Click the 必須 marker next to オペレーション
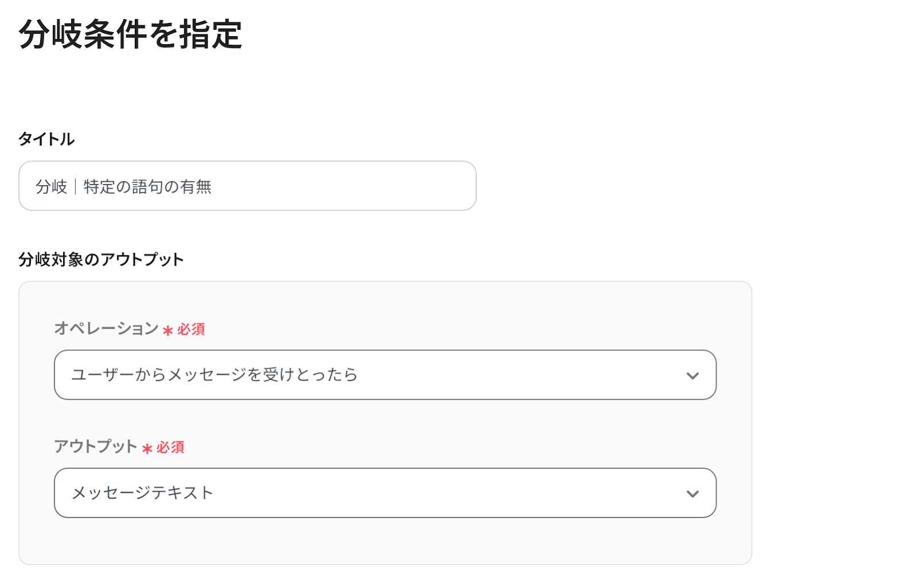The width and height of the screenshot is (918, 588). 191,329
